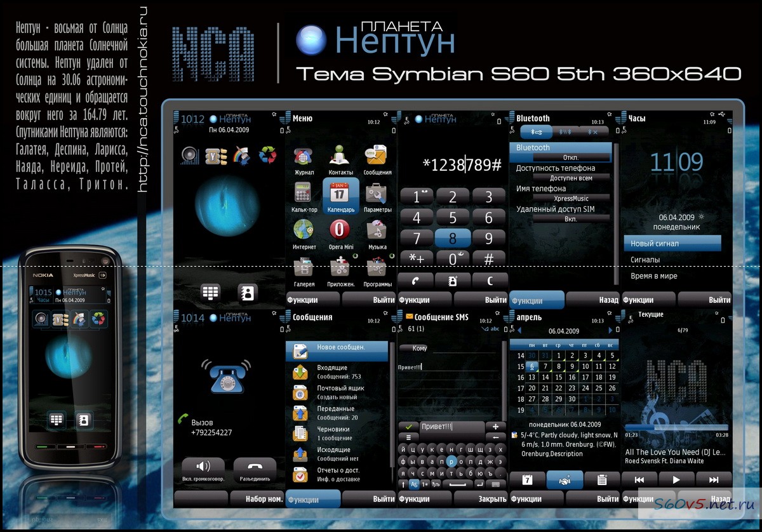This screenshot has height=532, width=762.
Task: Go to next month with the right arrow in calendar
Action: pyautogui.click(x=612, y=331)
